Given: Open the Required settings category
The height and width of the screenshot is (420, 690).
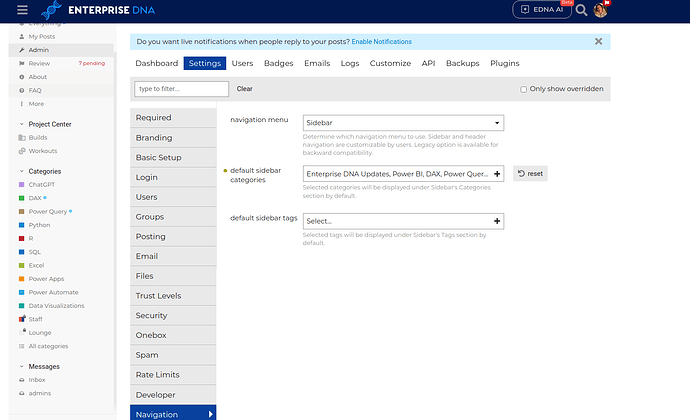Looking at the screenshot, I should click(173, 118).
